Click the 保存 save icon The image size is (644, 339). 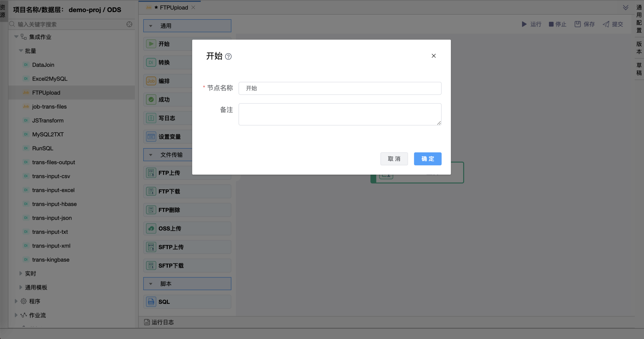pyautogui.click(x=578, y=24)
